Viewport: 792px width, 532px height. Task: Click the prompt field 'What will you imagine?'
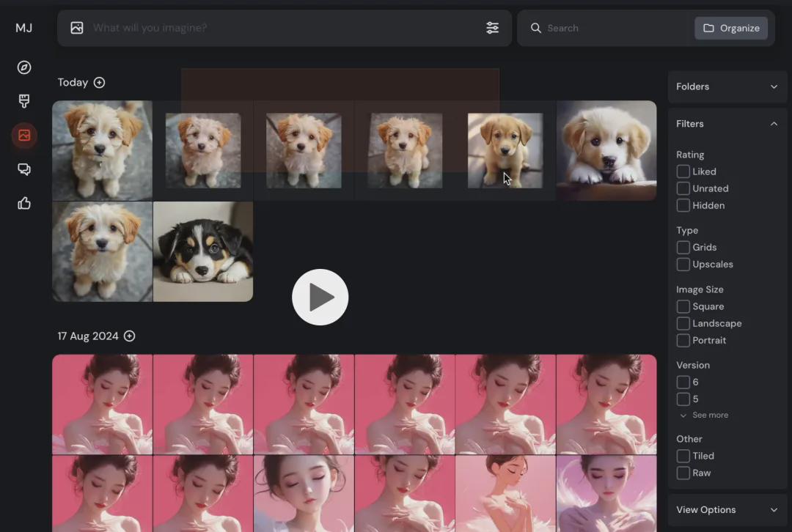tap(285, 28)
